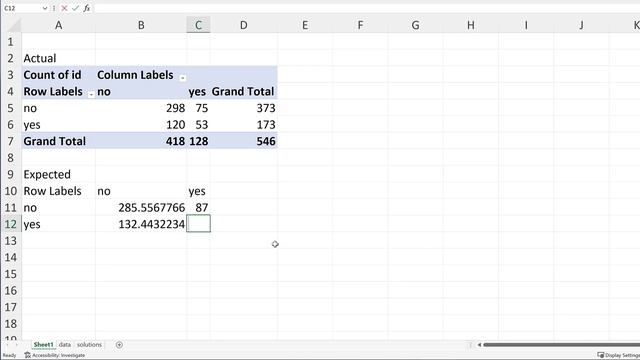Select column H header
640x360 pixels.
[471, 25]
